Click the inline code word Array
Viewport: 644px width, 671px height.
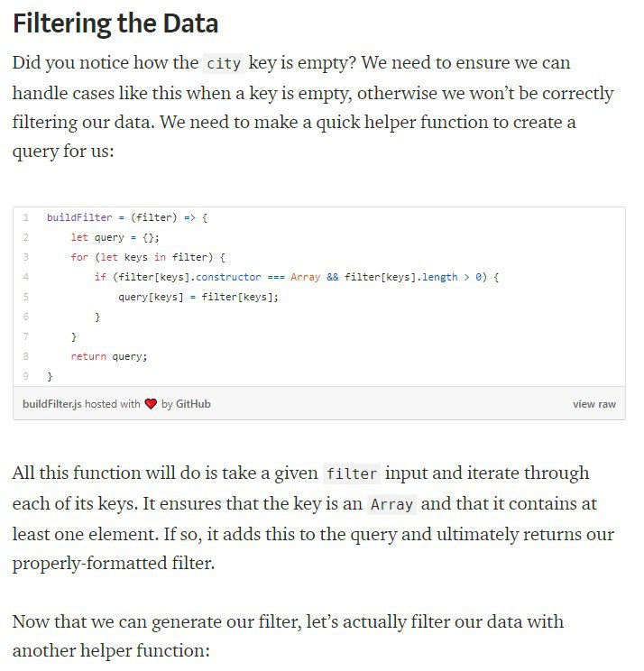(391, 504)
